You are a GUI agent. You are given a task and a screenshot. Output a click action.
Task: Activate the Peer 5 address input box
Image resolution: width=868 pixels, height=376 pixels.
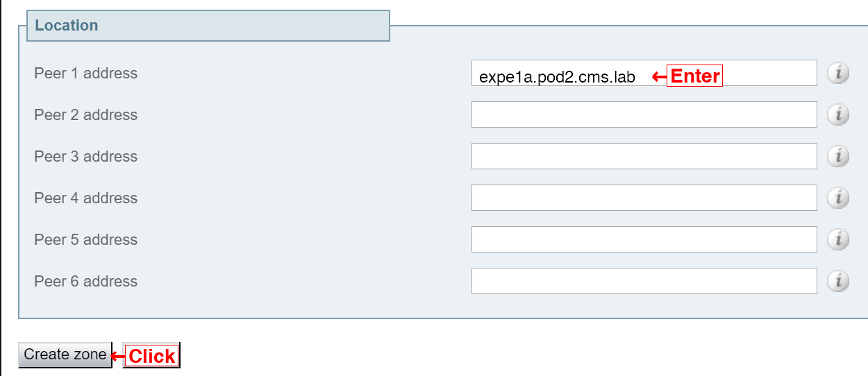[644, 239]
